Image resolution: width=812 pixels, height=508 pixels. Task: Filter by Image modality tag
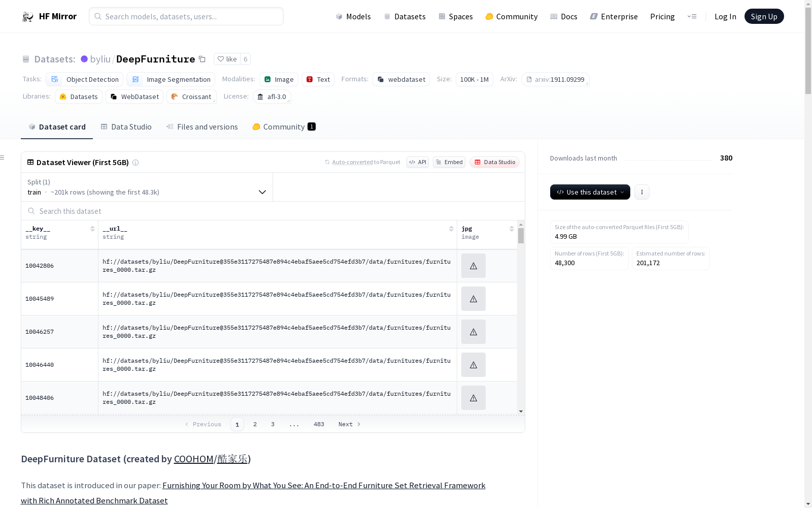(x=279, y=79)
